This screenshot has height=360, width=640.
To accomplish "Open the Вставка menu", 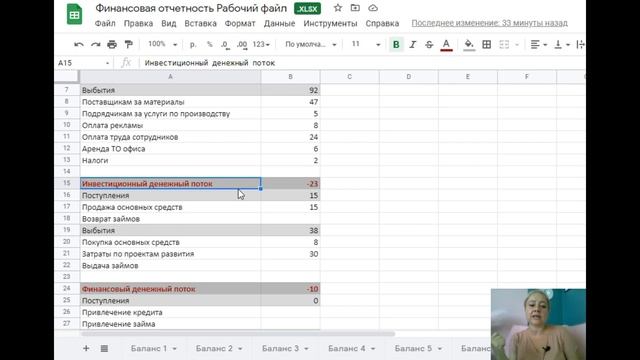I will coord(200,23).
